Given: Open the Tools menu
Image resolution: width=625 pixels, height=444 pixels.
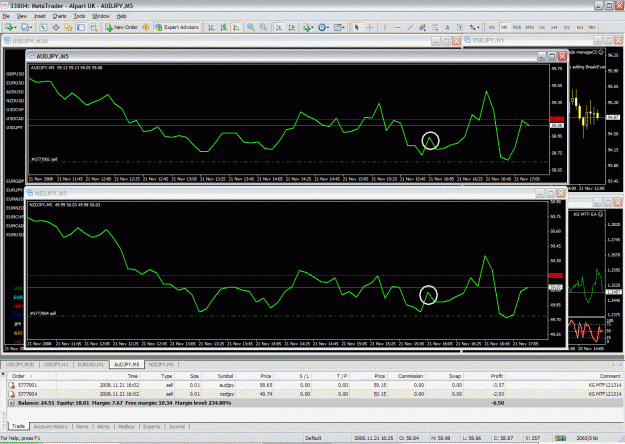Looking at the screenshot, I should (79, 16).
